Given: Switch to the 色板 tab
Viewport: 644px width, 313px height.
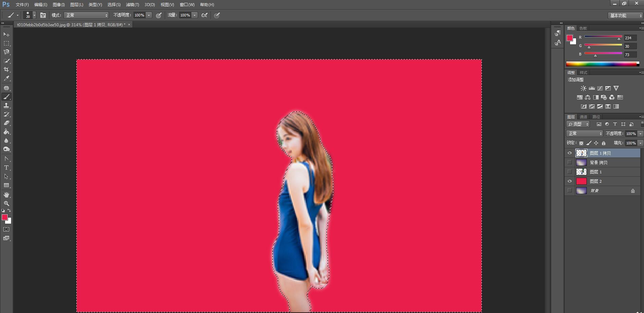Looking at the screenshot, I should point(583,28).
